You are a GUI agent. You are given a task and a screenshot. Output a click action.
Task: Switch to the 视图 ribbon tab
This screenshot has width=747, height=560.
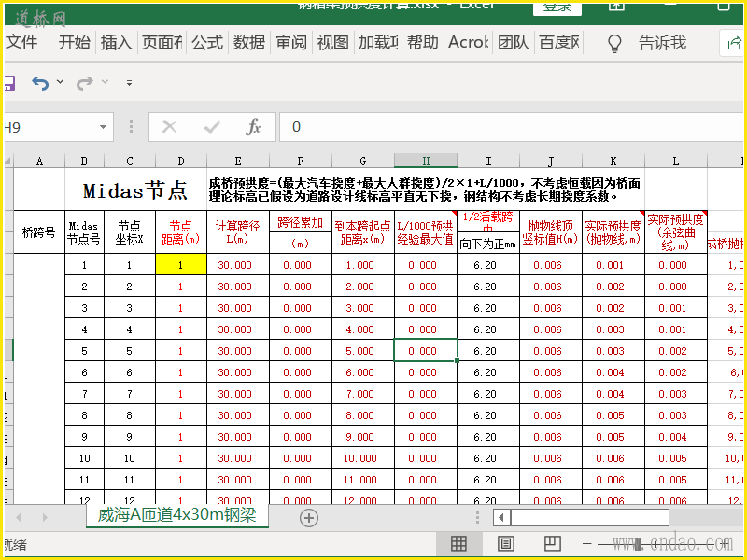click(x=333, y=42)
